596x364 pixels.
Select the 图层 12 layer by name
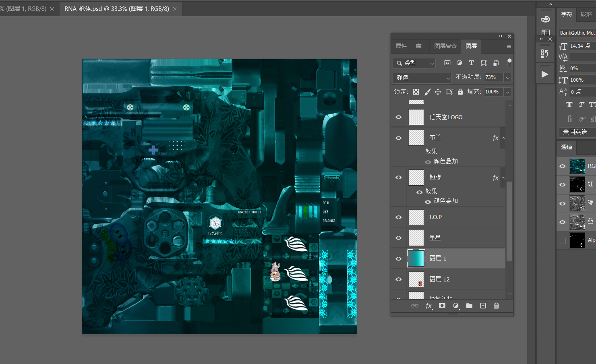tap(439, 279)
